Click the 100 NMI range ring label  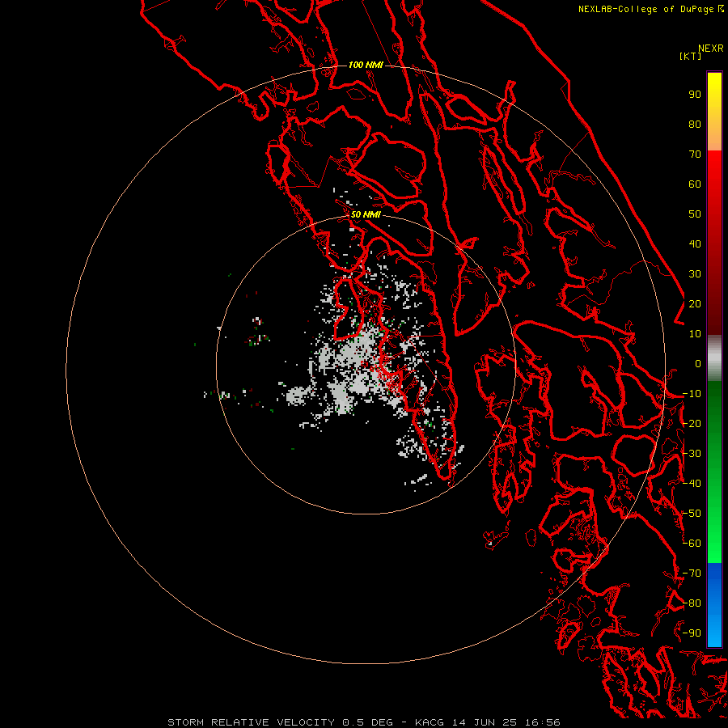(366, 65)
